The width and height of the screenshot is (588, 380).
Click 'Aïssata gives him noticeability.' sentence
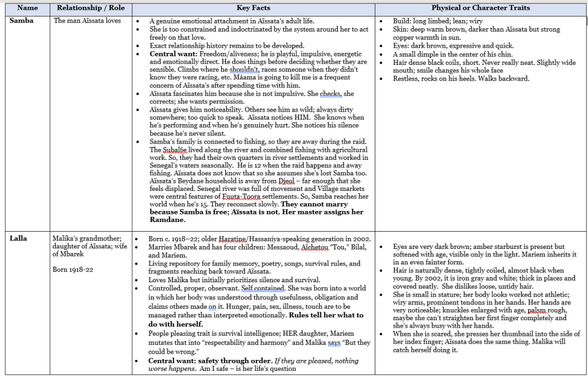click(x=196, y=110)
